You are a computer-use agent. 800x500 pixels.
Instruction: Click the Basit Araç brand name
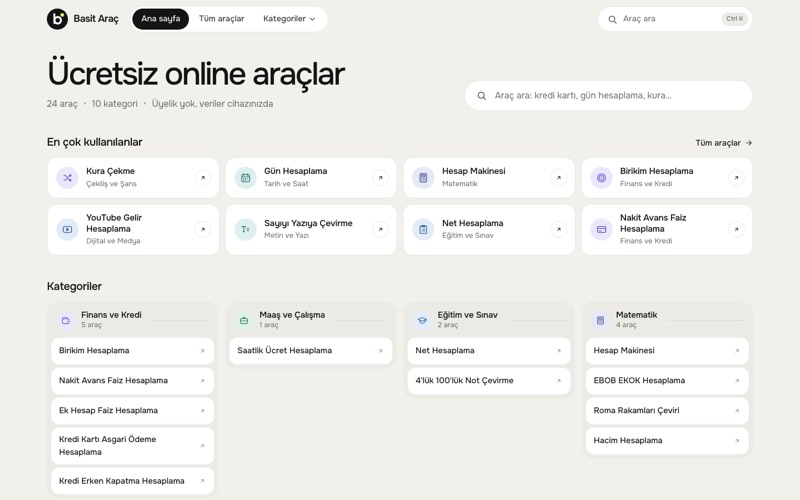(x=96, y=19)
